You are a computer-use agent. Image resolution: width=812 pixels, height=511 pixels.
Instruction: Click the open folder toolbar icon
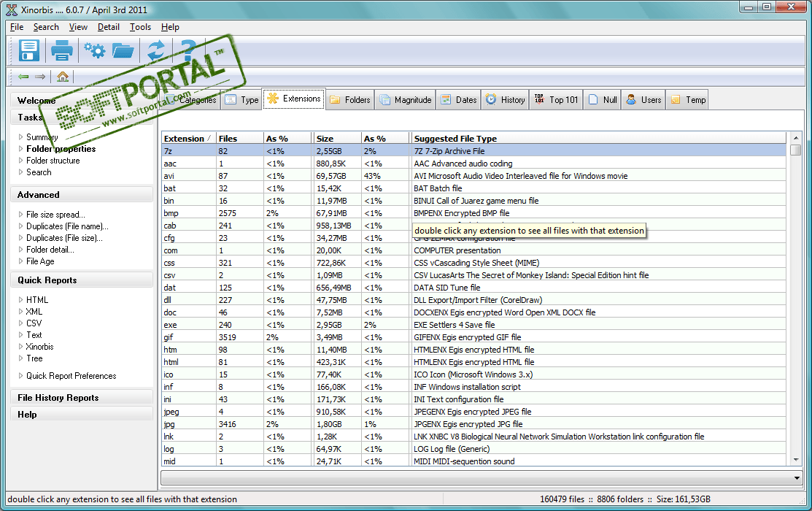(x=123, y=51)
